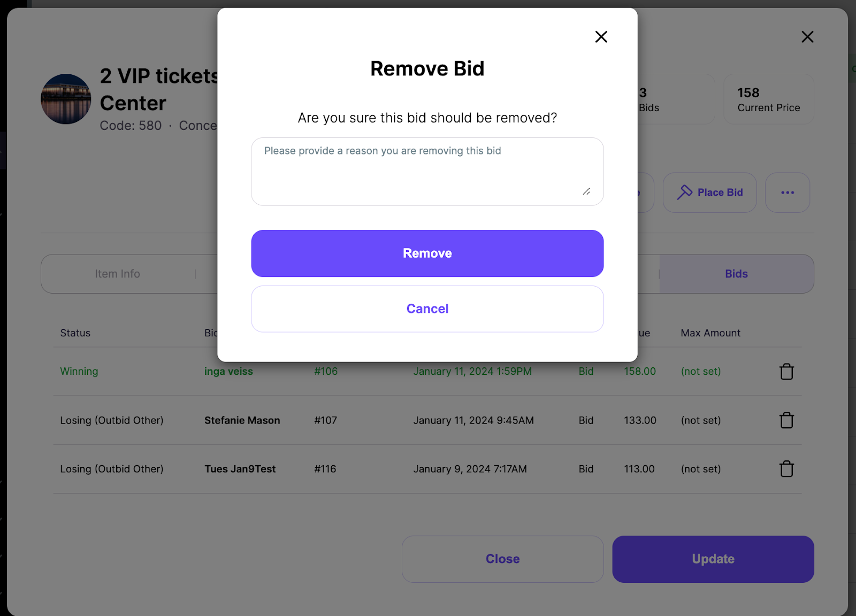Close the Remove Bid dialog X
The height and width of the screenshot is (616, 856).
pyautogui.click(x=601, y=37)
